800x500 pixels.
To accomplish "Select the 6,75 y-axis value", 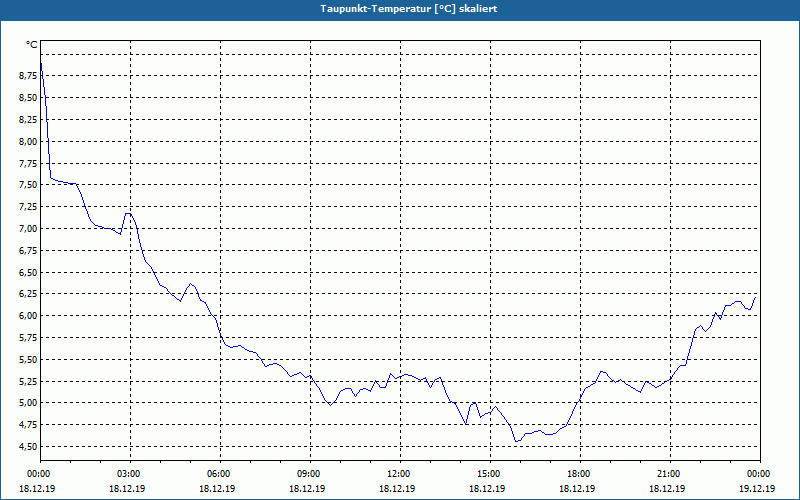I will click(28, 251).
